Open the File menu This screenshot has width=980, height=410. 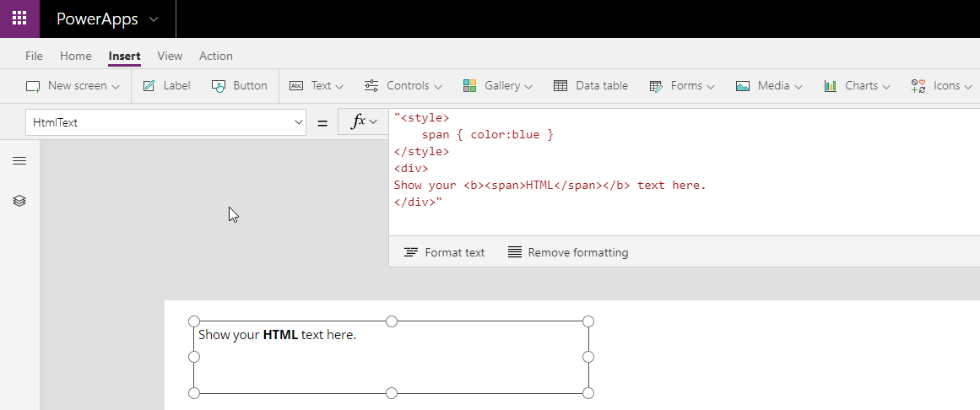pyautogui.click(x=34, y=56)
